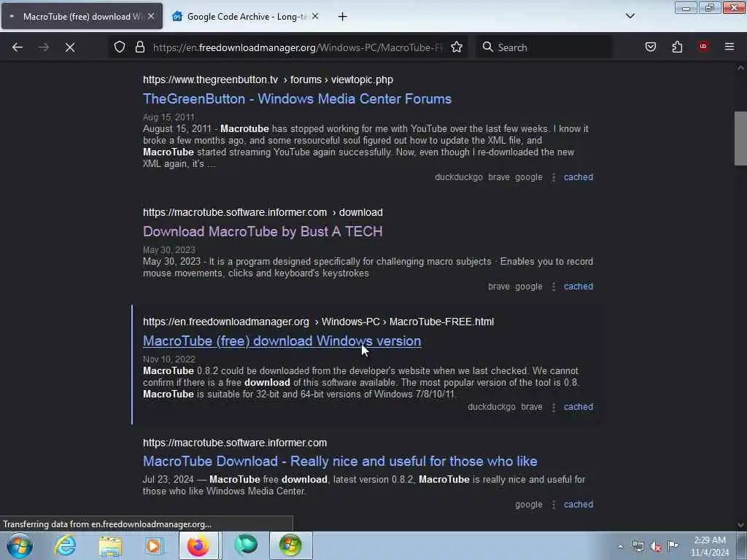Bookmark this page with the star
Viewport: 747px width, 560px height.
[x=457, y=47]
